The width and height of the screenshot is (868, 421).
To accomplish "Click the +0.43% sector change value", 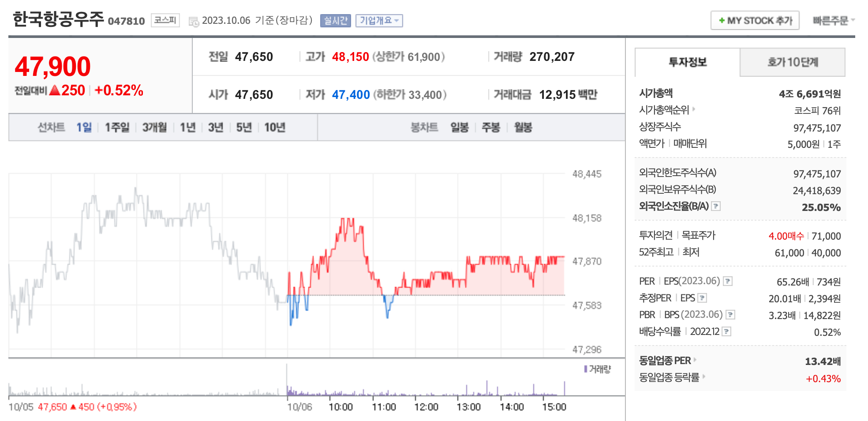I will 823,379.
